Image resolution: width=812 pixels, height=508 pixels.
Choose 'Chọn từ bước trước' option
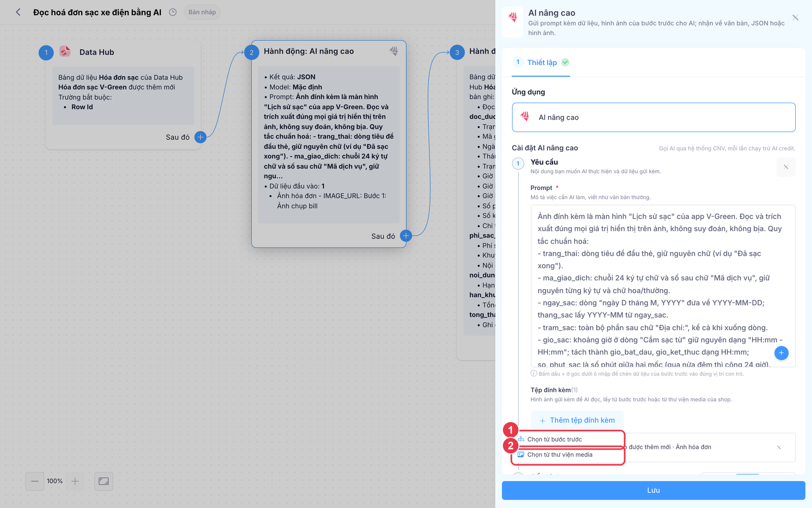pos(568,439)
